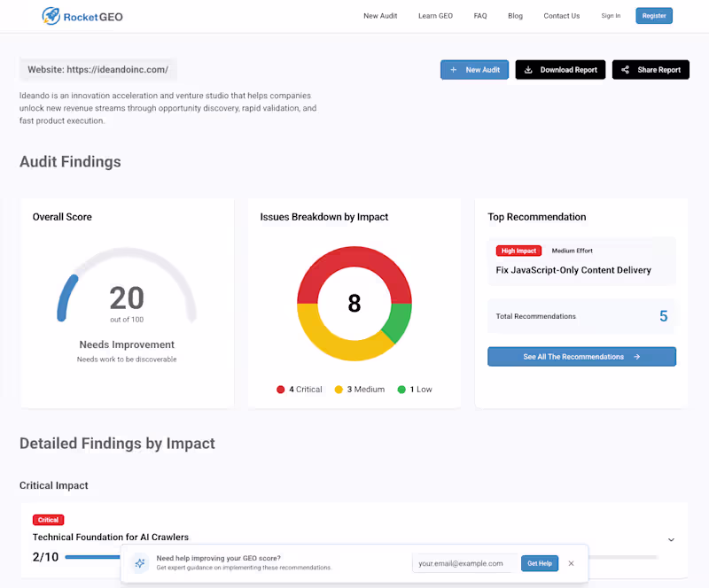This screenshot has width=709, height=588.
Task: Click the download icon on Download Report
Action: point(528,70)
